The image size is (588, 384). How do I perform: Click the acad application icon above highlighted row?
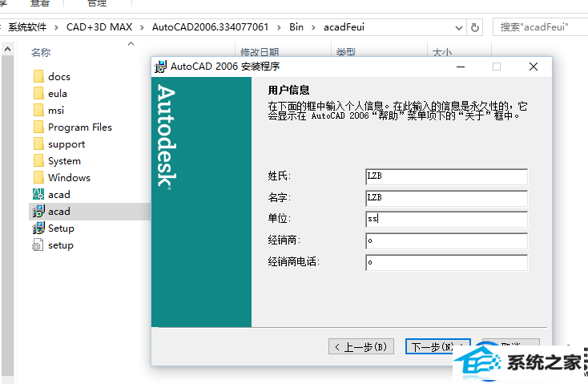coord(38,195)
